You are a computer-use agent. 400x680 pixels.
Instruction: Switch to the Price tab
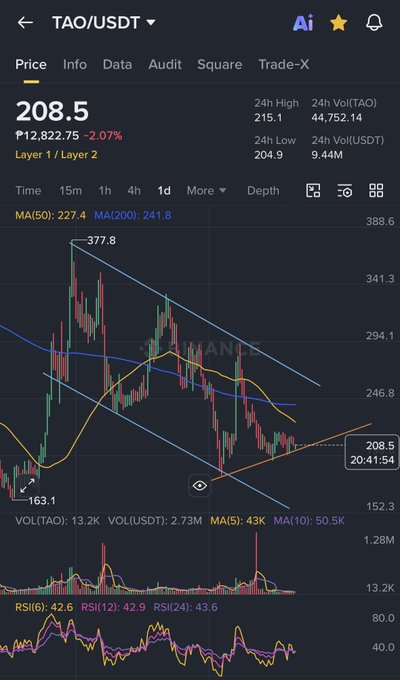pyautogui.click(x=31, y=65)
